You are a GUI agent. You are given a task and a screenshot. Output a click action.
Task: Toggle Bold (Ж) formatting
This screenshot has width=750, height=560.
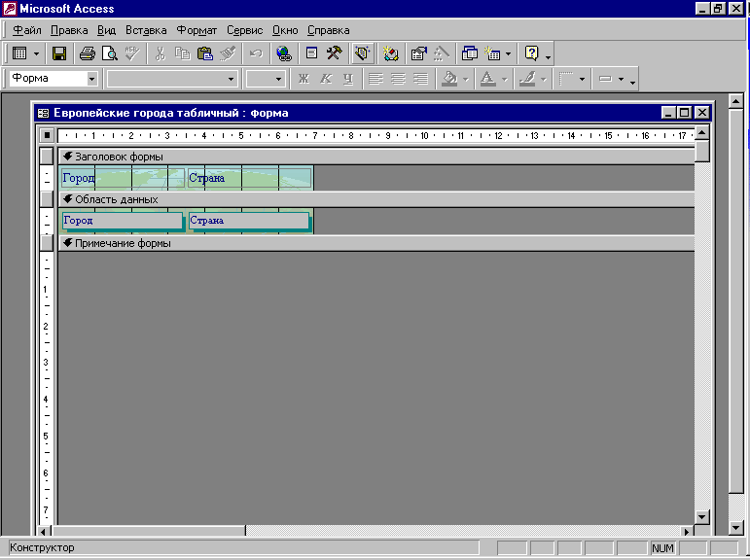[x=304, y=79]
